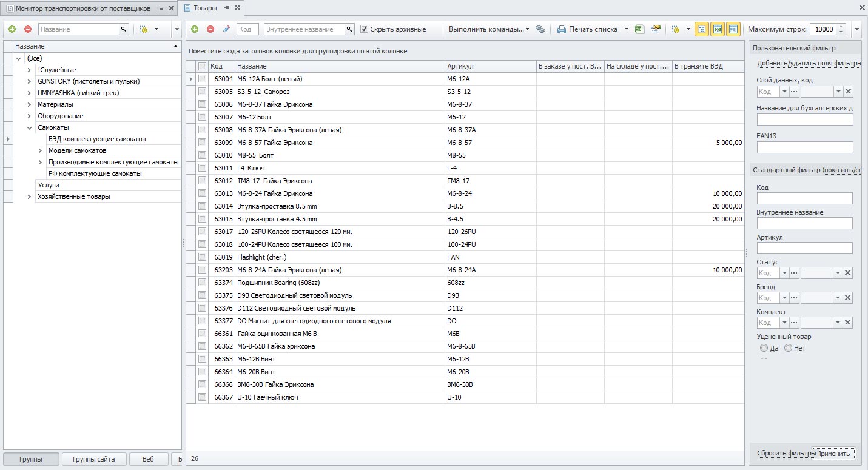Click Добавить/удалить поля фильтра link
Image resolution: width=868 pixels, height=470 pixels.
pos(809,63)
